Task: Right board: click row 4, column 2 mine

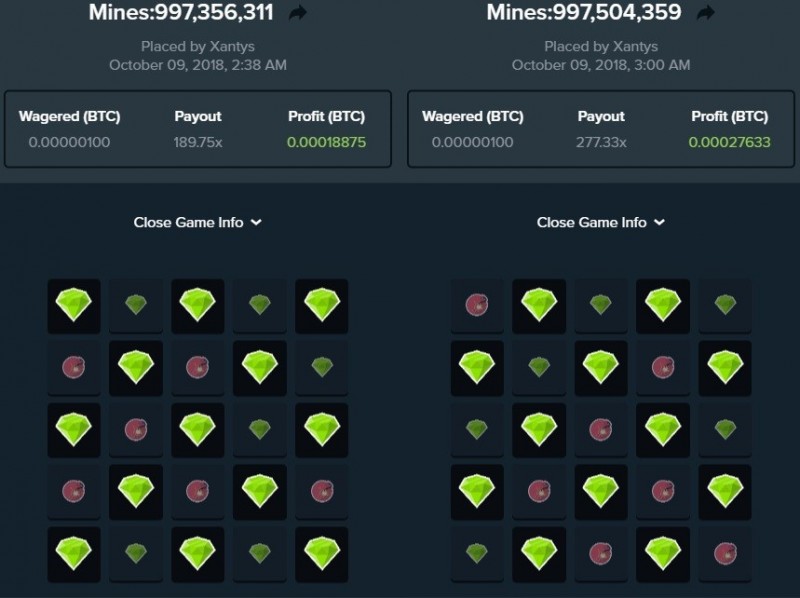Action: pos(539,491)
